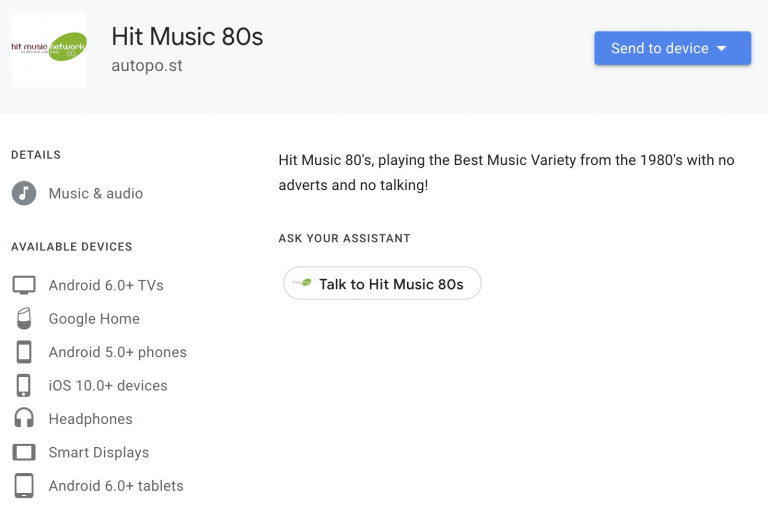Image resolution: width=768 pixels, height=519 pixels.
Task: Click the Android tablet icon
Action: (24, 486)
